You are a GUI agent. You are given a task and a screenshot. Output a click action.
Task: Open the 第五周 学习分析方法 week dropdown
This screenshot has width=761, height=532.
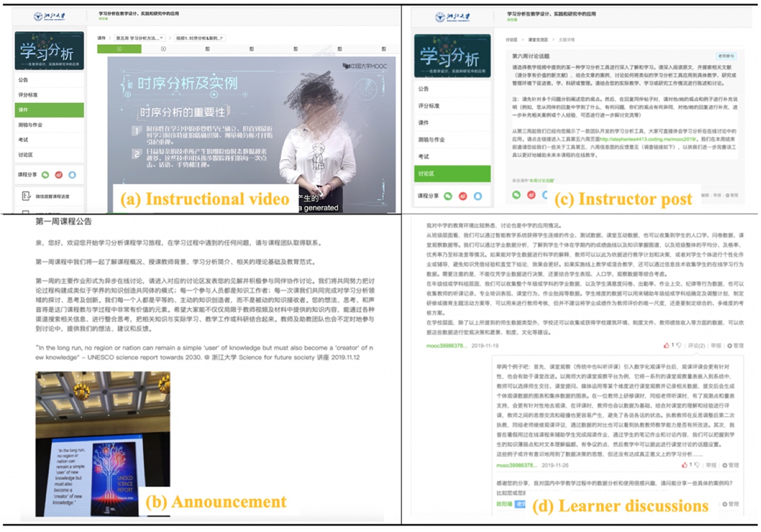[x=140, y=38]
